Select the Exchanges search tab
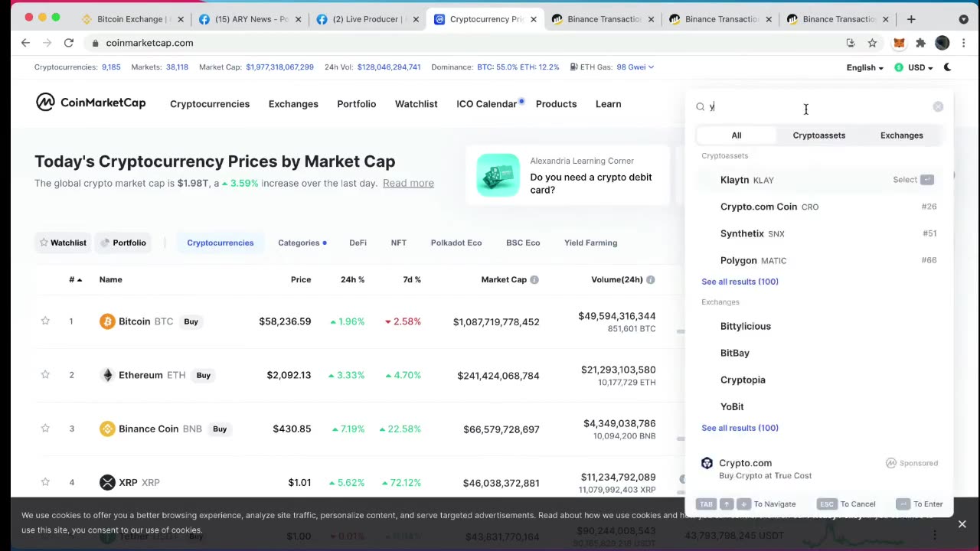The image size is (980, 551). 902,135
